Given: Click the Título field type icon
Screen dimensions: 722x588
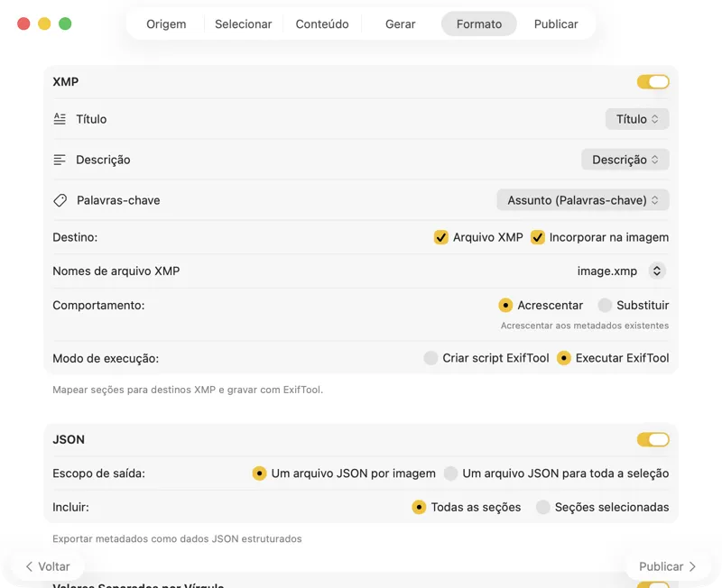Looking at the screenshot, I should (x=59, y=118).
